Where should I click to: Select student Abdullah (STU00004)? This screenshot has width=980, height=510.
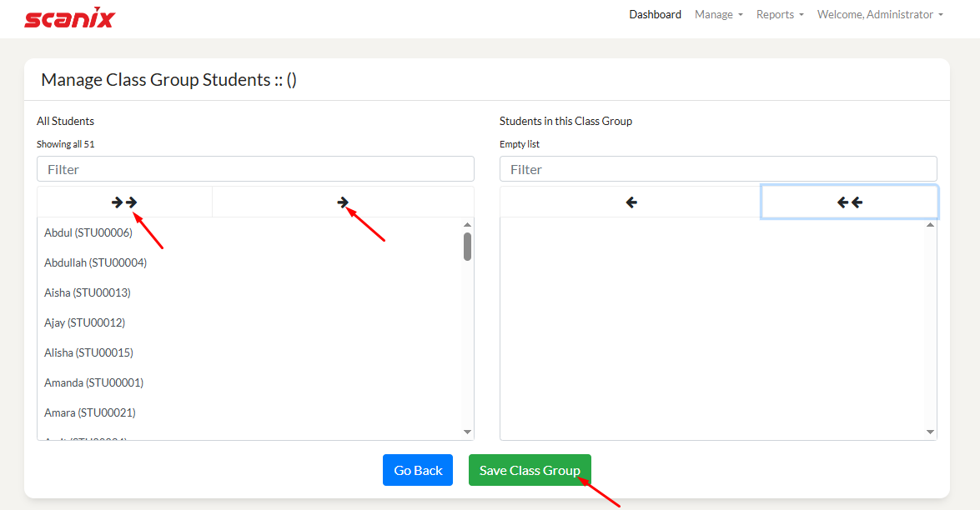[x=95, y=262]
